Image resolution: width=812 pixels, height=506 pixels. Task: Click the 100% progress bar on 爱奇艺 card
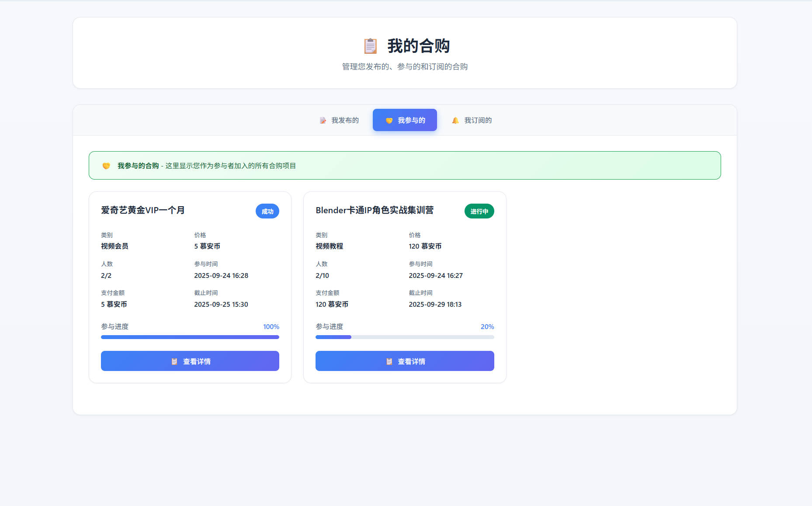pyautogui.click(x=190, y=337)
